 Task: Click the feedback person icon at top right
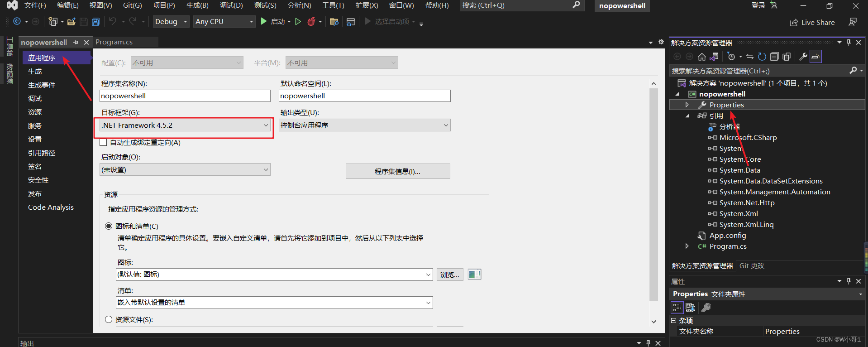pyautogui.click(x=853, y=22)
